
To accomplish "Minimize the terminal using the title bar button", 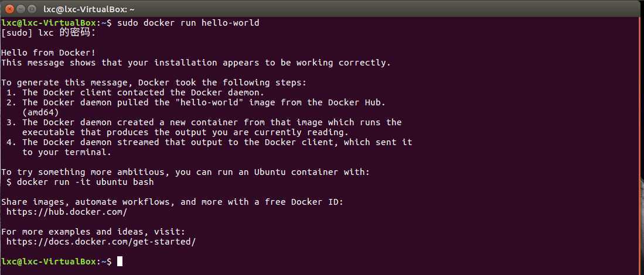I will click(x=21, y=9).
